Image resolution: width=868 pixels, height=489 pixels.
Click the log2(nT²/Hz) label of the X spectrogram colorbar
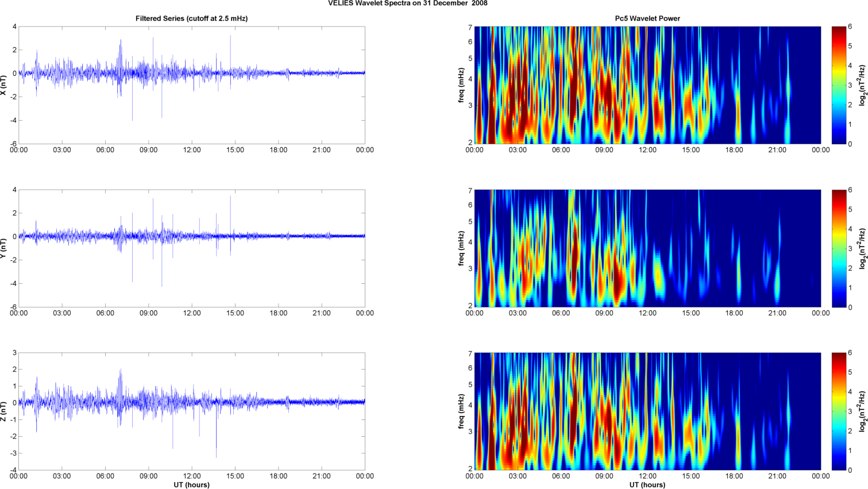tap(862, 85)
